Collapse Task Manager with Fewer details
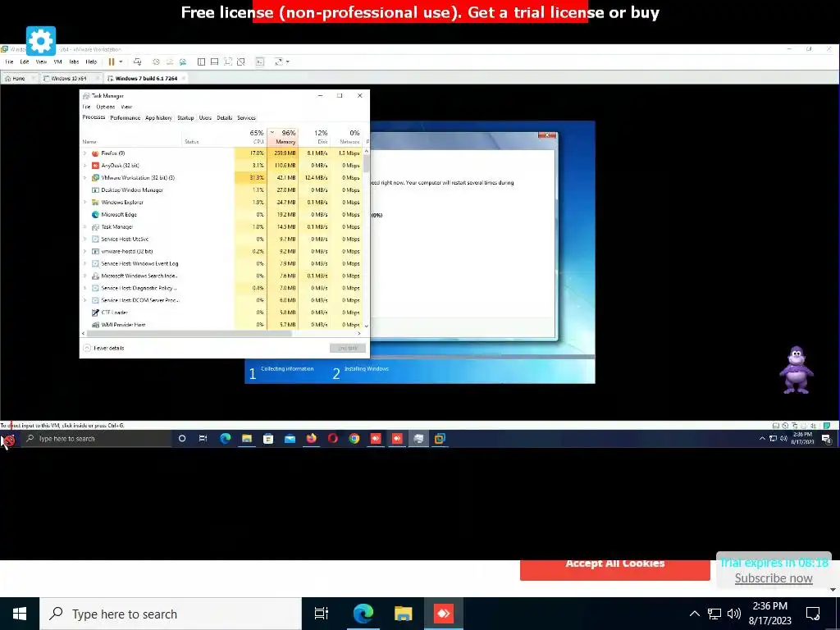 104,348
